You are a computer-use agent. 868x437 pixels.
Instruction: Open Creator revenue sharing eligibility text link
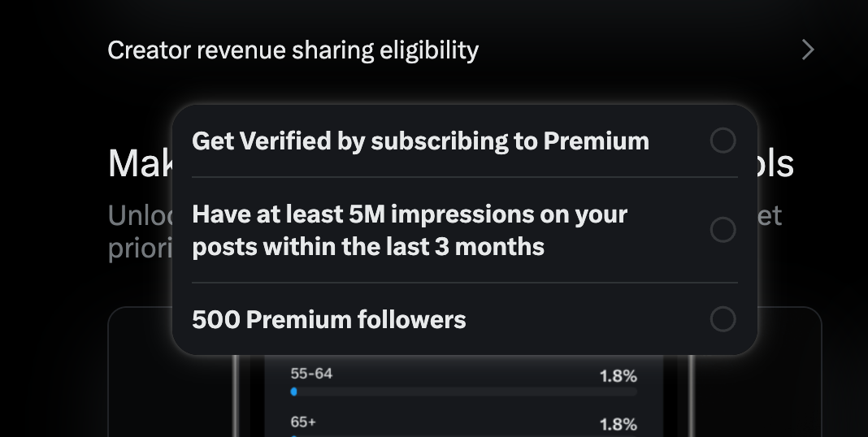pos(293,50)
